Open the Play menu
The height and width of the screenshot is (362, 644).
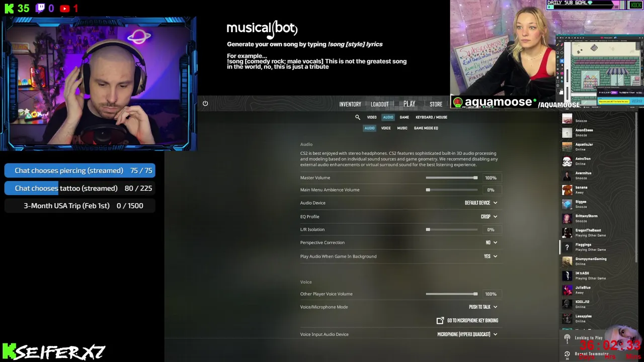pos(409,104)
